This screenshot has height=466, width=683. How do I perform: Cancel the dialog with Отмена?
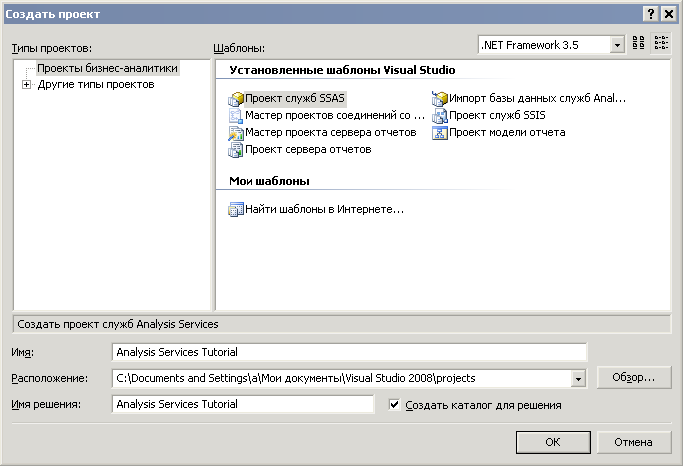click(634, 442)
